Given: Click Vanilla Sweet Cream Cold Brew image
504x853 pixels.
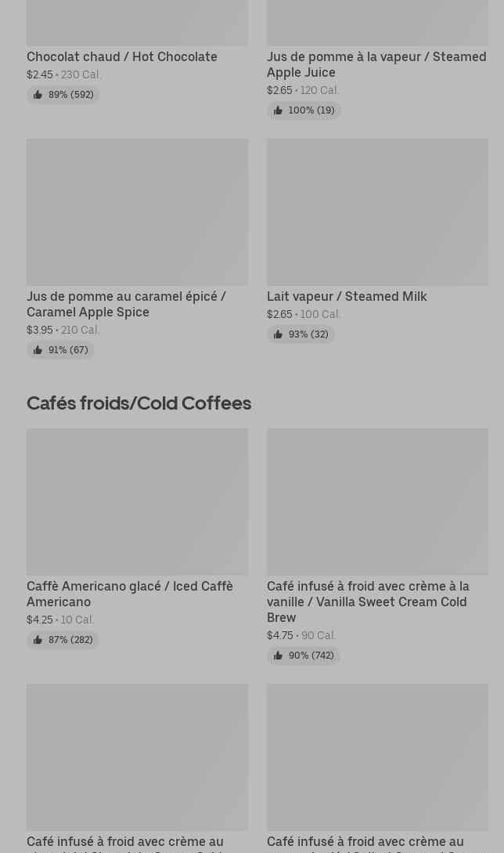Looking at the screenshot, I should coord(377,501).
